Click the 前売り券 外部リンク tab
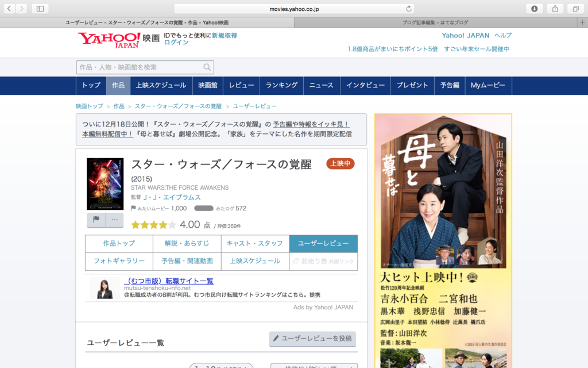The height and width of the screenshot is (368, 588). [x=323, y=261]
